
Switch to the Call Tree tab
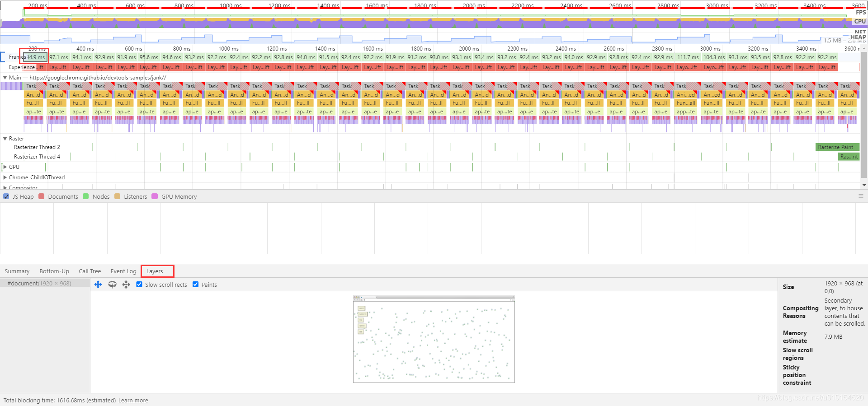[90, 271]
